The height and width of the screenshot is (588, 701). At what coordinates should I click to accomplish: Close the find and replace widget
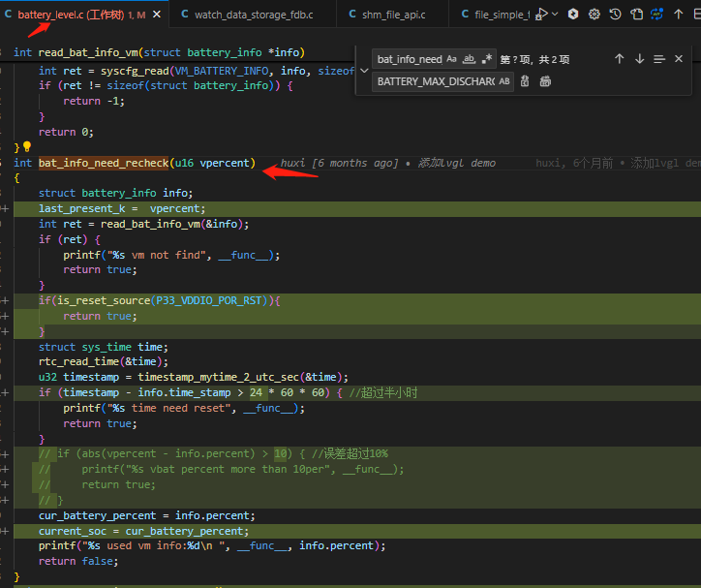pos(679,59)
